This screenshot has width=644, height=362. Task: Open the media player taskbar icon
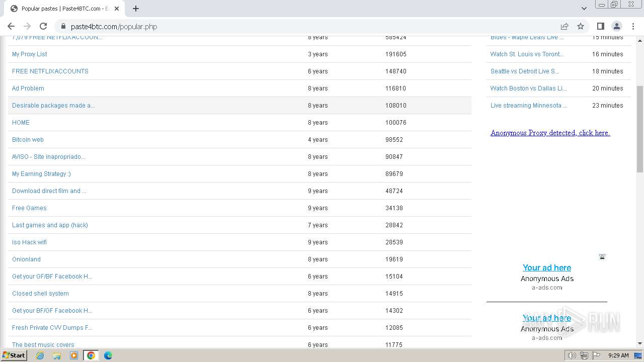coord(74,355)
